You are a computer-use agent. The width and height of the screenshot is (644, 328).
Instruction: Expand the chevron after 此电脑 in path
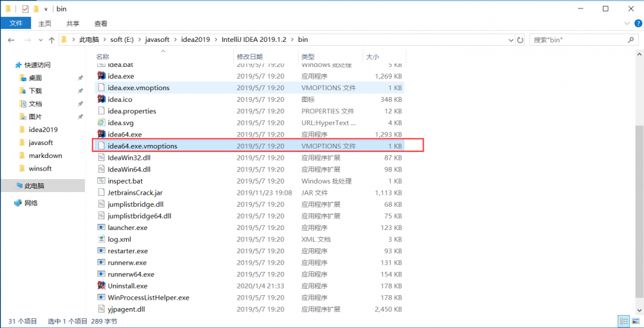(105, 40)
